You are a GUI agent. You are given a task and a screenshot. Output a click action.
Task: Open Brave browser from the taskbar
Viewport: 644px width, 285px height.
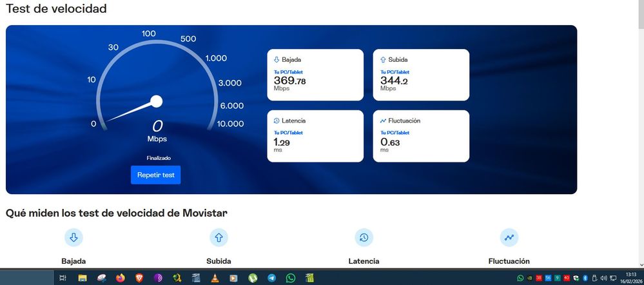[x=139, y=278]
